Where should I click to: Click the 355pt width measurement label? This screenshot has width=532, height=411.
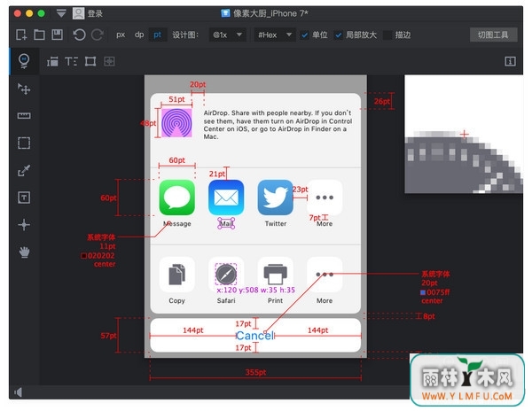click(255, 372)
